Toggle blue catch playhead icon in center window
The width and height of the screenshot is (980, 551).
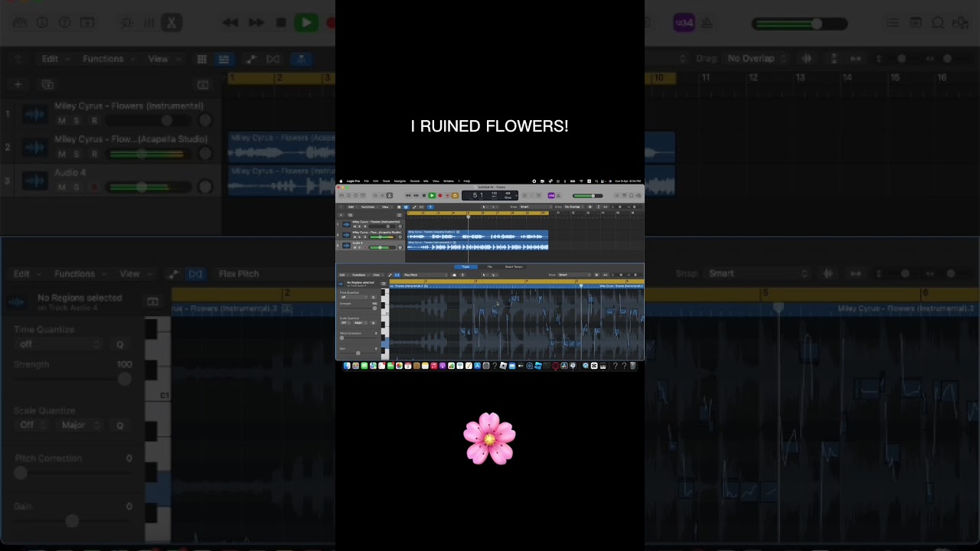[430, 207]
